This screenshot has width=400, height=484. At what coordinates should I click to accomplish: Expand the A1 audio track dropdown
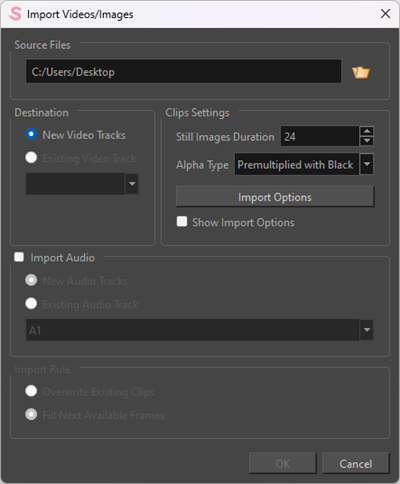click(367, 330)
